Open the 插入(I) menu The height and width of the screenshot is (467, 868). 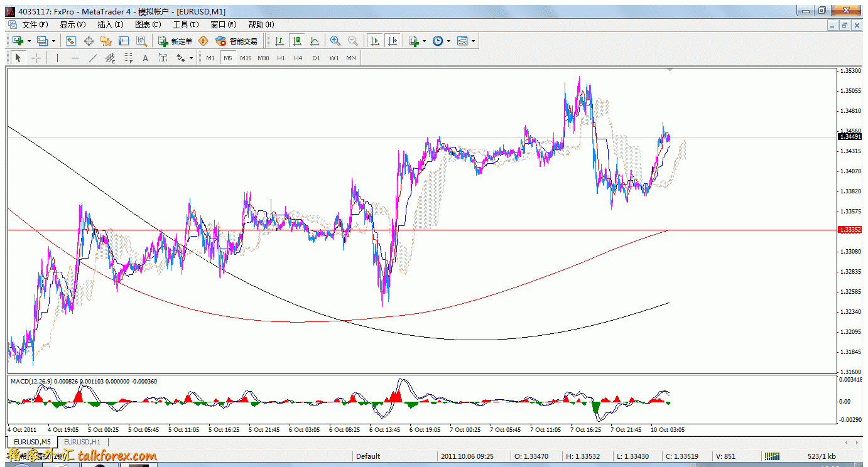[110, 24]
